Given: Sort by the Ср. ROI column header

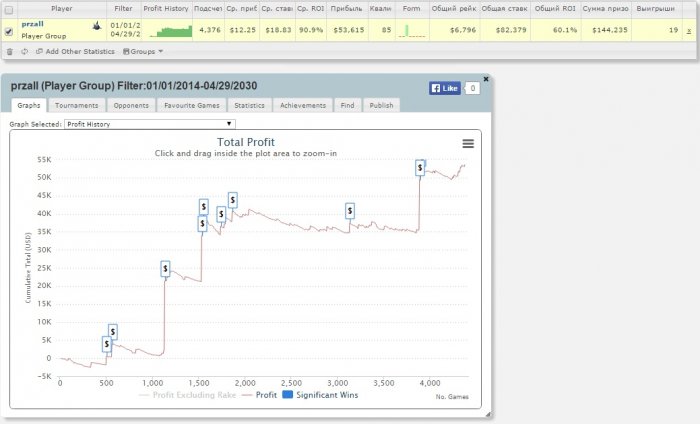Looking at the screenshot, I should 311,8.
